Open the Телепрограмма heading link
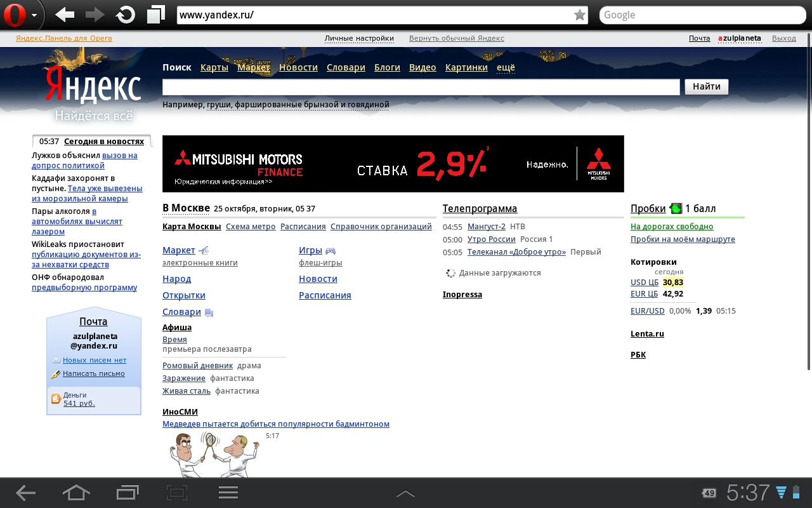 [x=480, y=209]
